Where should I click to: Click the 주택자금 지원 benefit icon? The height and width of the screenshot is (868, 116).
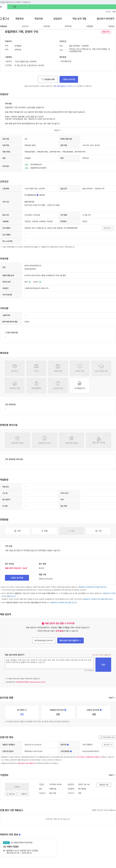[15, 385]
